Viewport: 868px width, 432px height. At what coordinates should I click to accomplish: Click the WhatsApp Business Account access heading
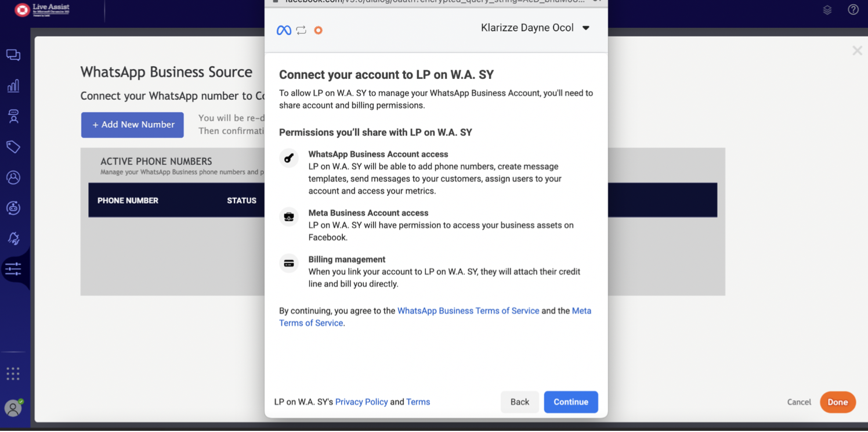[x=378, y=154]
